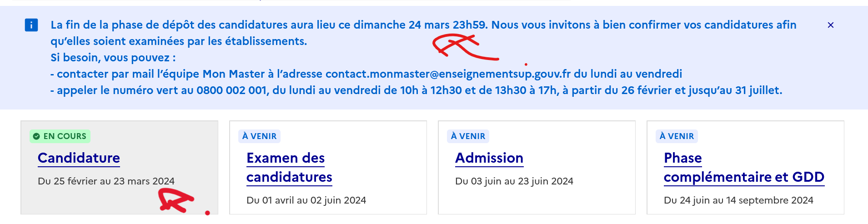Click the date range 01 avril au 02 juin
This screenshot has width=868, height=224.
click(306, 200)
